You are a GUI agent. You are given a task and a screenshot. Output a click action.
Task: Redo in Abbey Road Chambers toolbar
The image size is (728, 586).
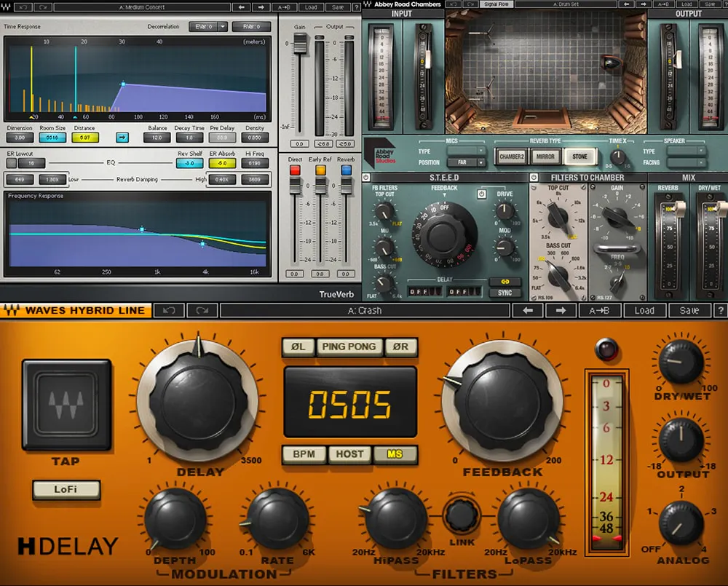(471, 4)
